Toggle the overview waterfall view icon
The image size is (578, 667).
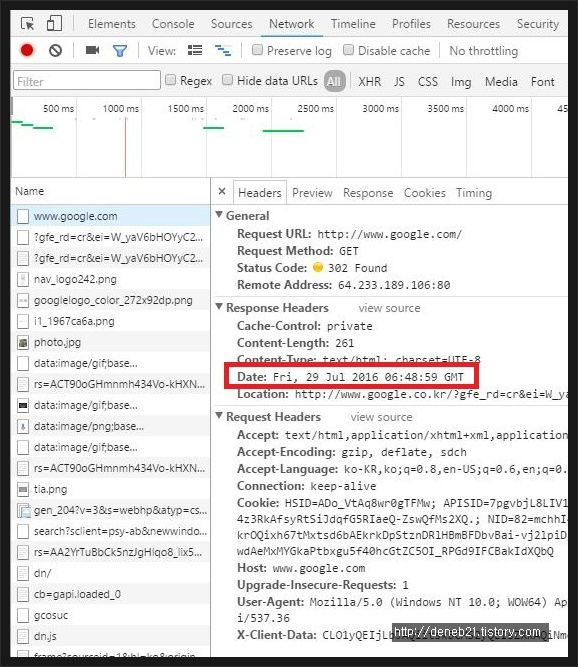point(223,51)
